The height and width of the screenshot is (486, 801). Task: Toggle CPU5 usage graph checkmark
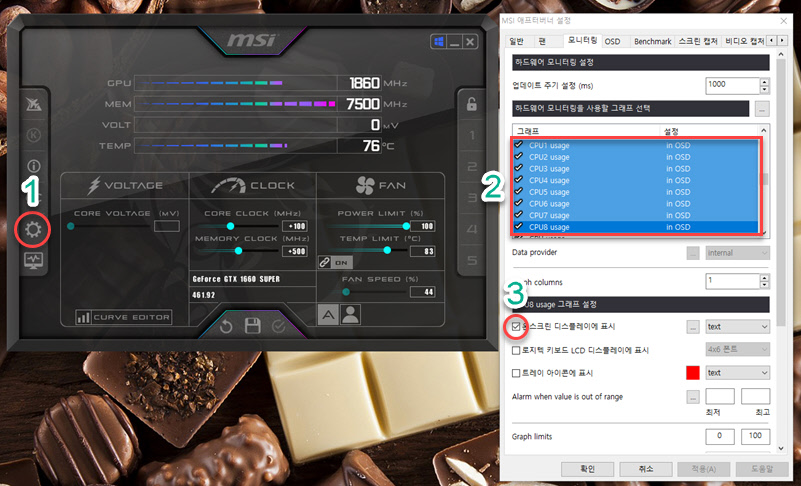[519, 192]
